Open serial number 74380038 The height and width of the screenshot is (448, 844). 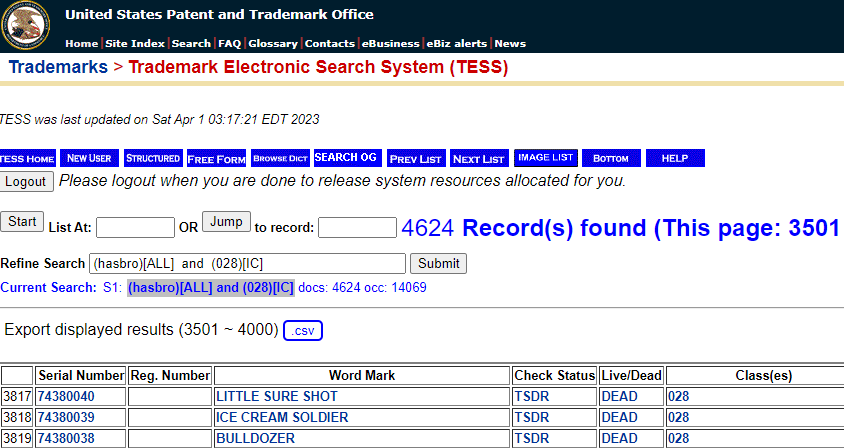(x=66, y=438)
